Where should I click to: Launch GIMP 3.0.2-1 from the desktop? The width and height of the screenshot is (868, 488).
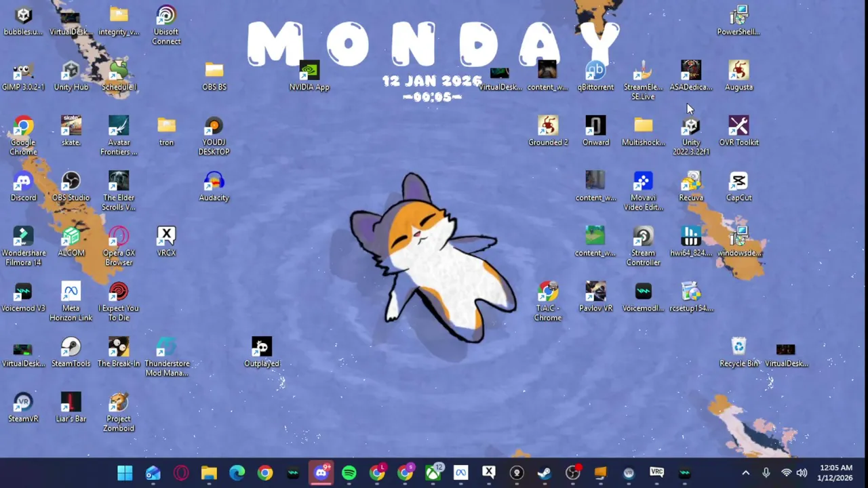click(x=23, y=77)
